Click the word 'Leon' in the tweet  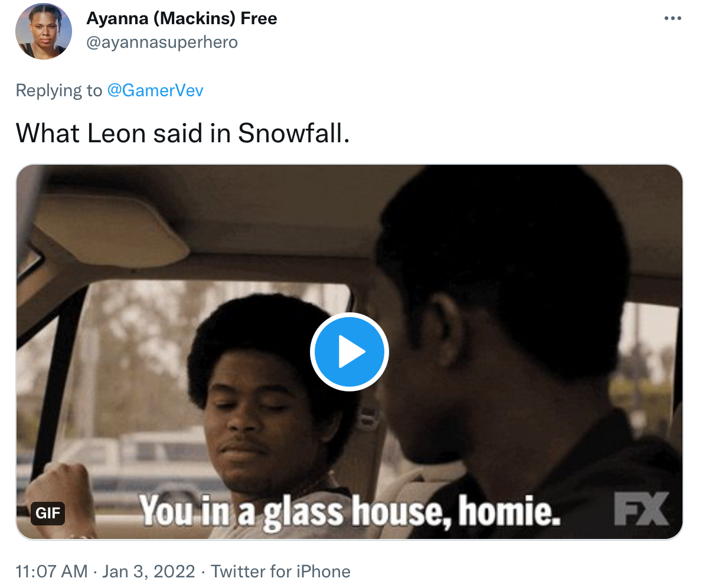click(116, 133)
